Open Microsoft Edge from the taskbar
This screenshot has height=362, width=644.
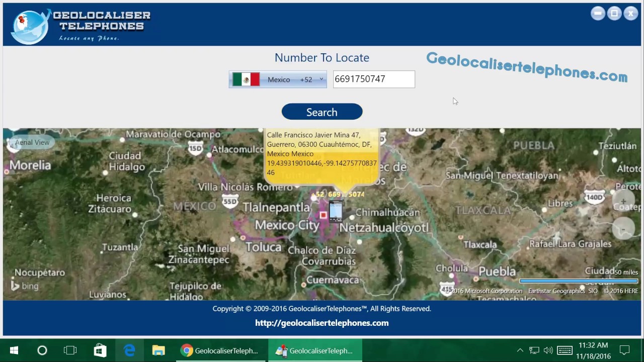point(129,350)
